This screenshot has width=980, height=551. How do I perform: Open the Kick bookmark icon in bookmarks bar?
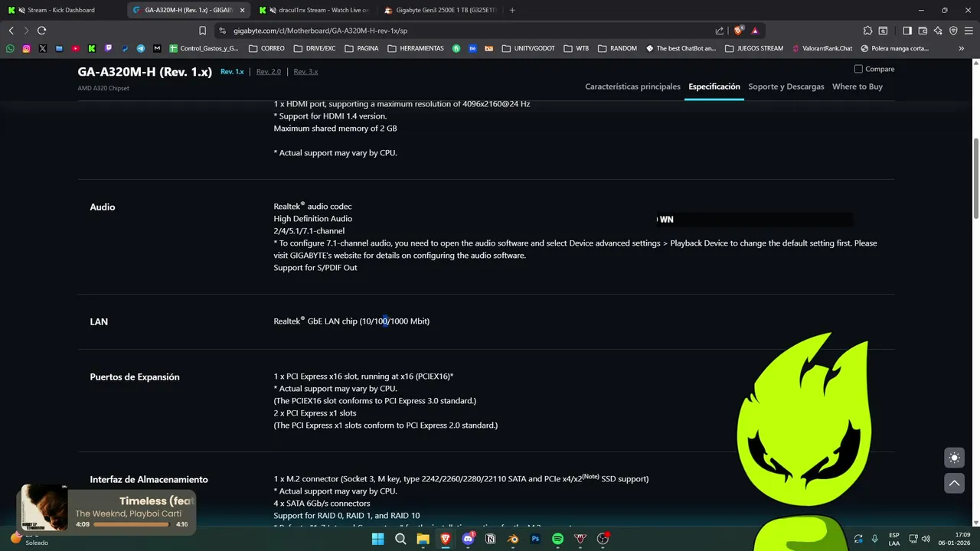pos(92,48)
